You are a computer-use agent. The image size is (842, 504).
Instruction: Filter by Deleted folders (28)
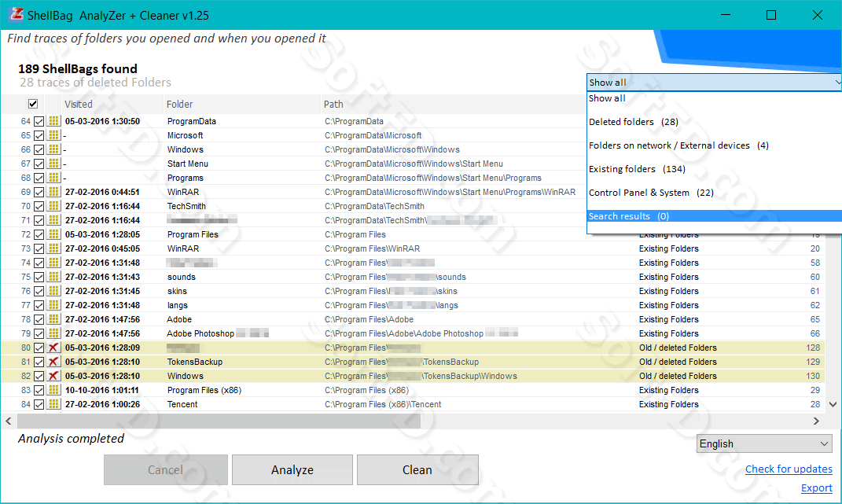(x=633, y=122)
